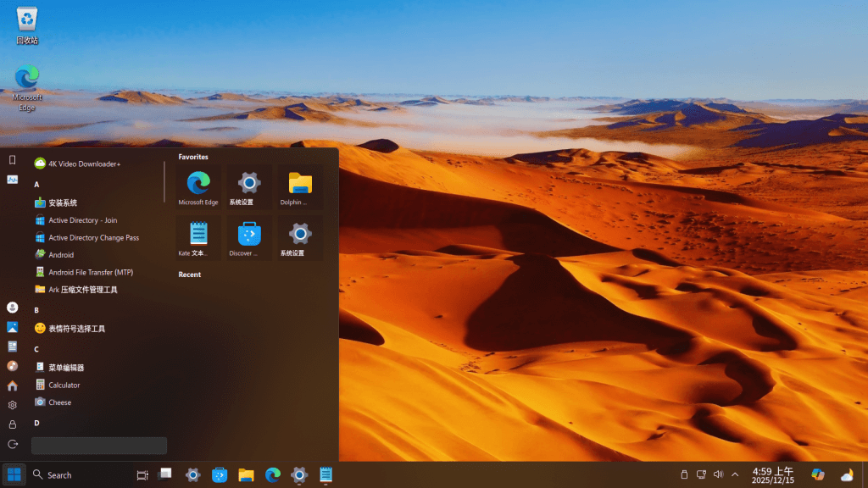
Task: Open the 回收站 recycle bin on desktop
Action: tap(26, 25)
